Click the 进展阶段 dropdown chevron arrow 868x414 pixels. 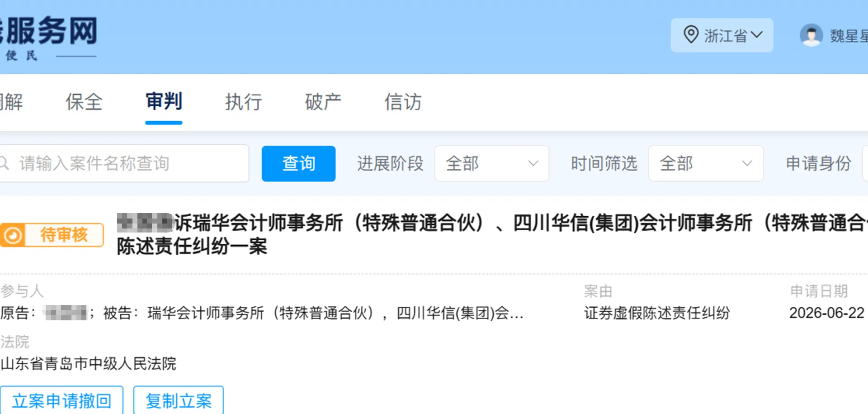pos(533,163)
